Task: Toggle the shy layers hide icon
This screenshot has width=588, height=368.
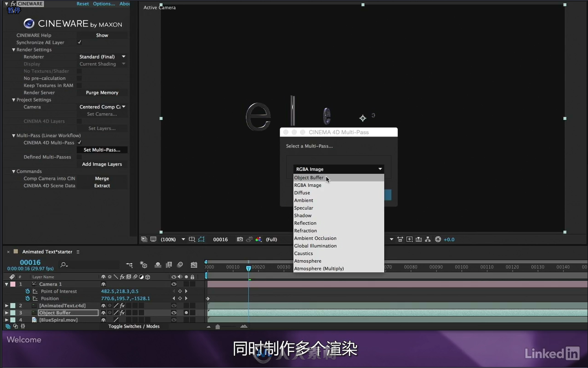Action: (x=158, y=265)
